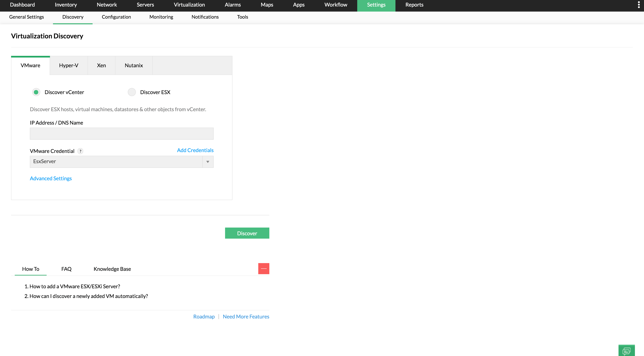Image resolution: width=644 pixels, height=356 pixels.
Task: Click the VMware Credential help icon
Action: [x=80, y=151]
